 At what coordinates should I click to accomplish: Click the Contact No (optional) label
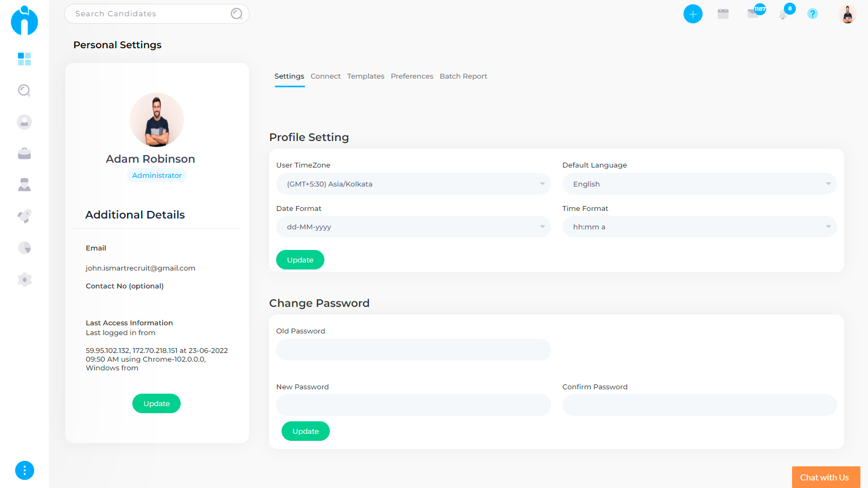125,286
